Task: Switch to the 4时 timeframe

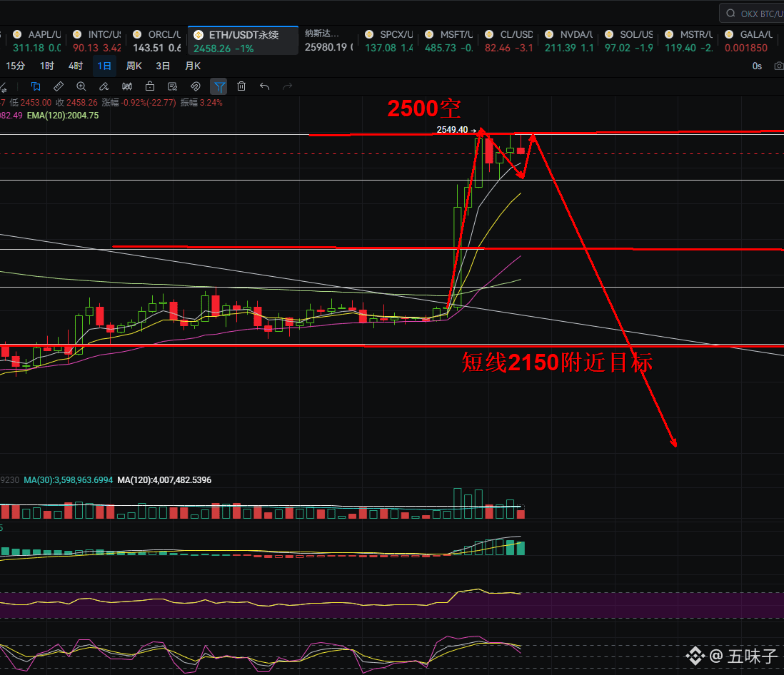Action: pyautogui.click(x=76, y=66)
